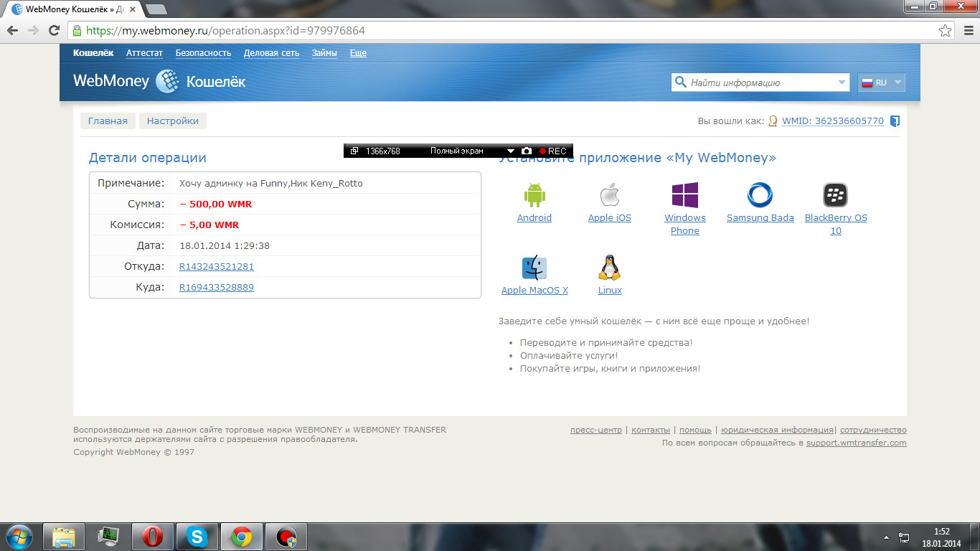Open the Opera browser from taskbar
This screenshot has height=551, width=980.
tap(152, 537)
